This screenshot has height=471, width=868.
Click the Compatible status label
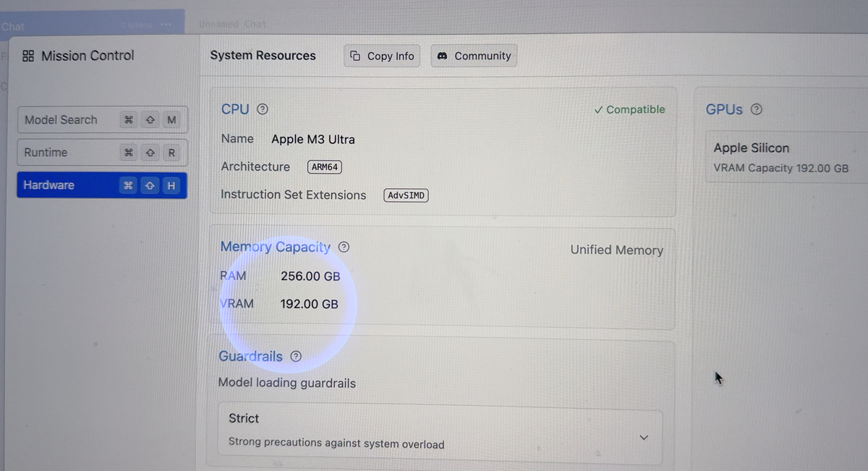point(629,109)
